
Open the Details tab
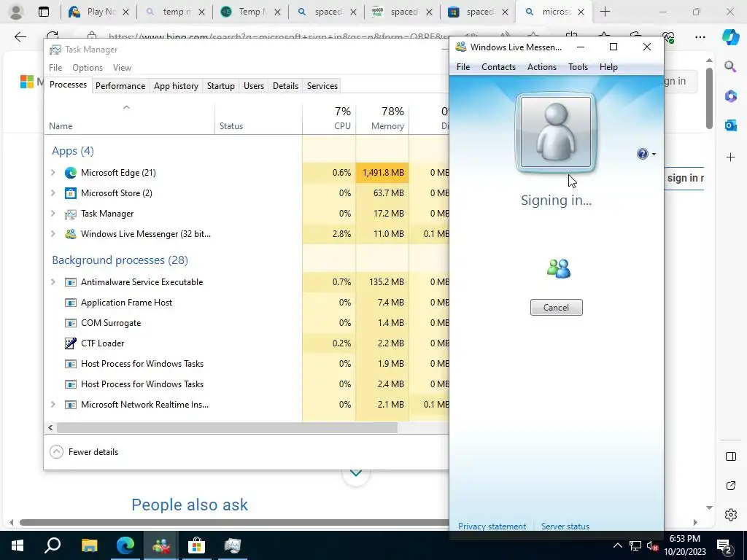(285, 86)
